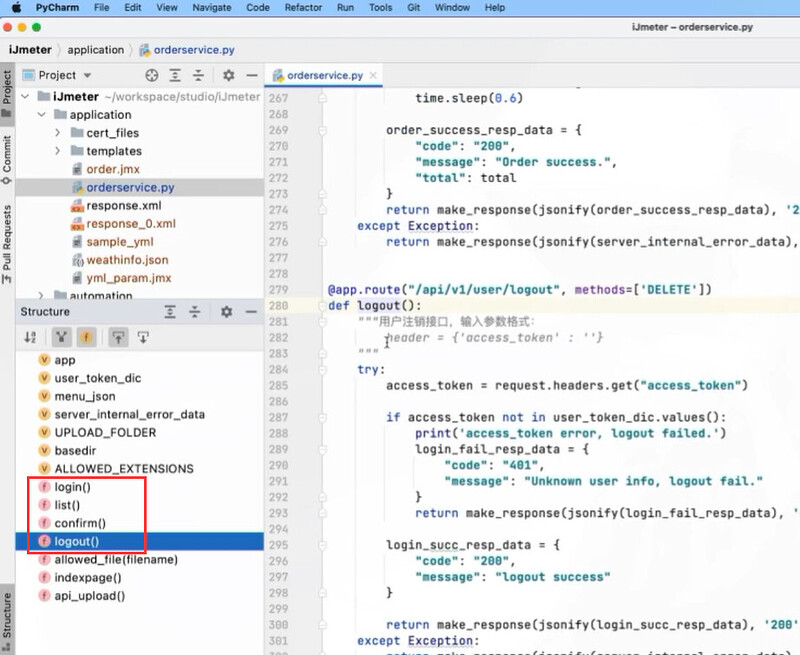The width and height of the screenshot is (800, 655).
Task: Click orderservice.py breadcrumb in navigation bar
Action: (x=187, y=49)
